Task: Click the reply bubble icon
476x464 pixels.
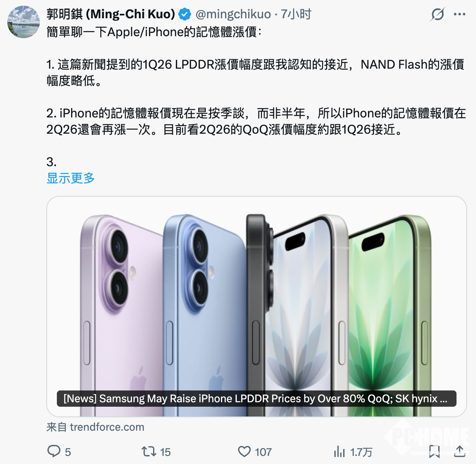Action: (x=54, y=451)
